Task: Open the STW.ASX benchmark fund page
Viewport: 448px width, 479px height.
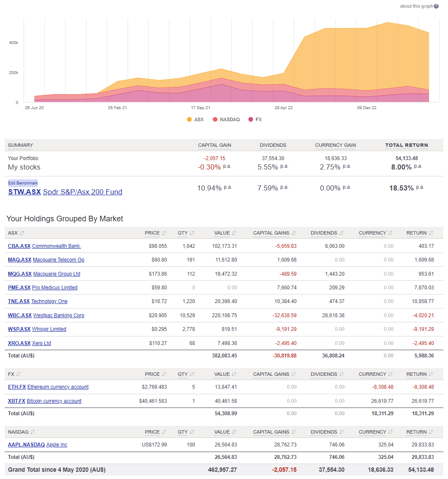Action: (x=24, y=192)
